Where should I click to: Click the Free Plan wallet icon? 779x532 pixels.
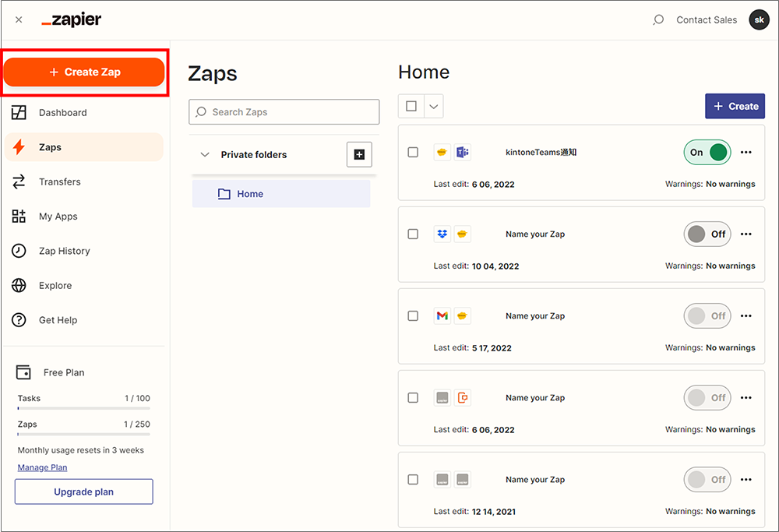click(x=23, y=372)
